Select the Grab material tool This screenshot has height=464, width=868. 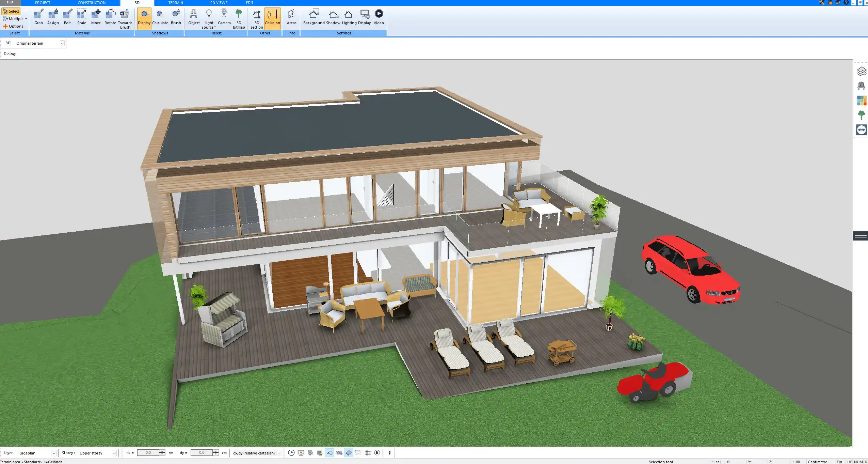tap(38, 17)
